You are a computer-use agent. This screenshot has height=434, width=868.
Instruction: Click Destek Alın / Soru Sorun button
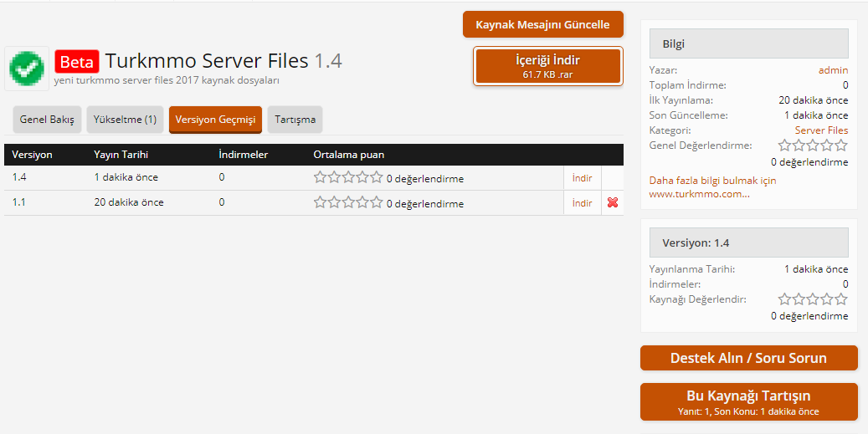pos(748,358)
